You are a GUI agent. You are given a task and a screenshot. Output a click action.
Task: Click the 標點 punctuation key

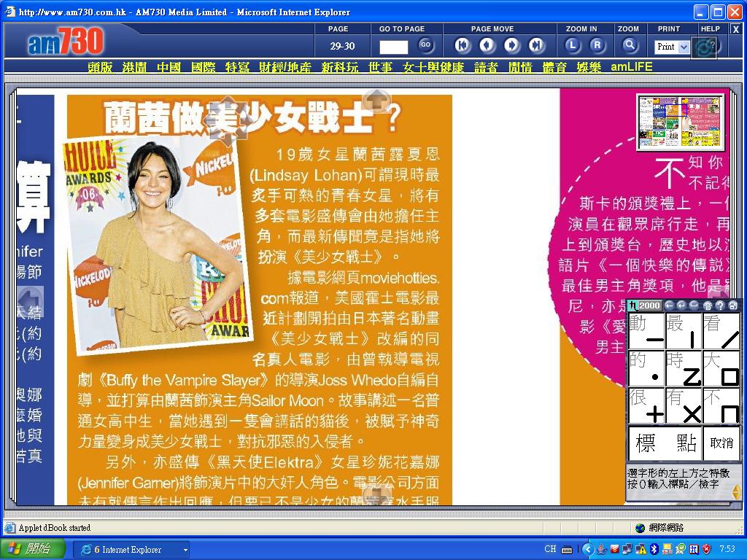[665, 443]
